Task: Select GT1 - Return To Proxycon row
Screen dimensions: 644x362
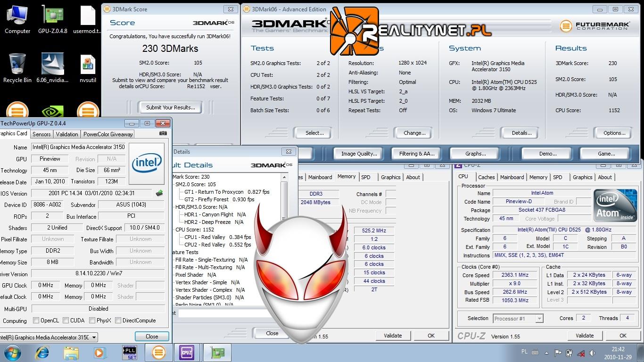Action: click(227, 192)
